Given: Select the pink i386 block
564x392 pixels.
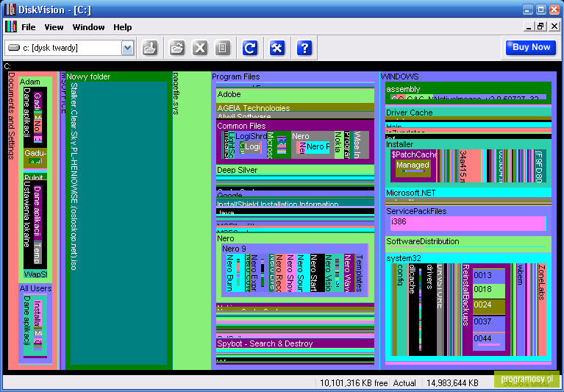Looking at the screenshot, I should (x=468, y=224).
